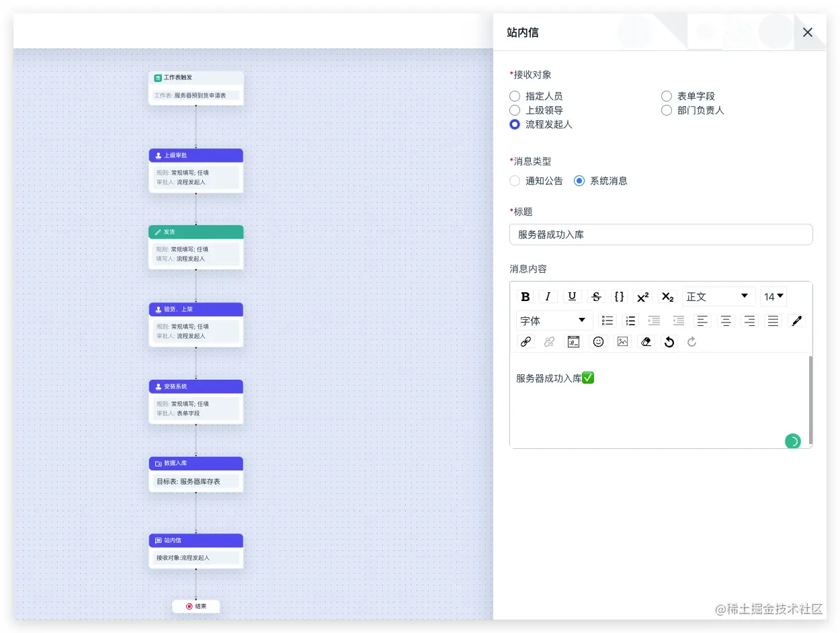Click 接收对象:流程发起人 text in node
The height and width of the screenshot is (633, 840).
183,558
